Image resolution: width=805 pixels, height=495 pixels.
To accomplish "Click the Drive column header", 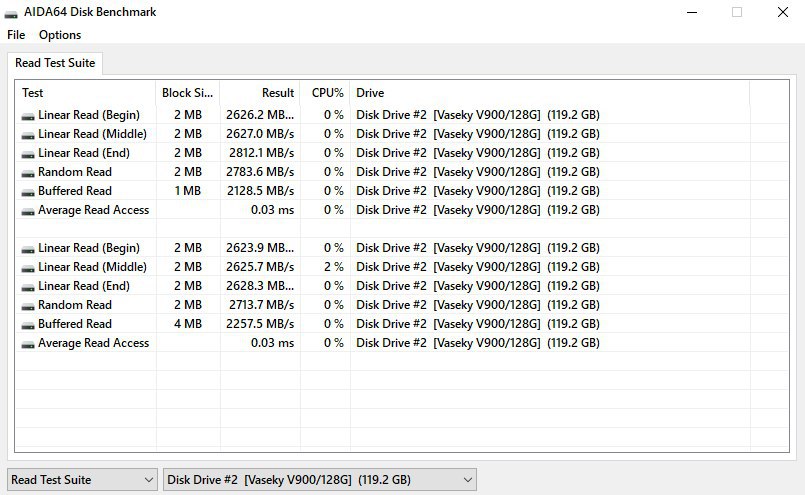I will click(550, 93).
